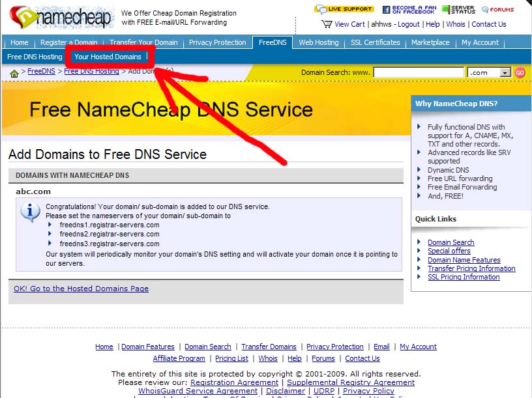Screen dimensions: 532x398
Task: Open the My Account tab
Action: tap(480, 42)
